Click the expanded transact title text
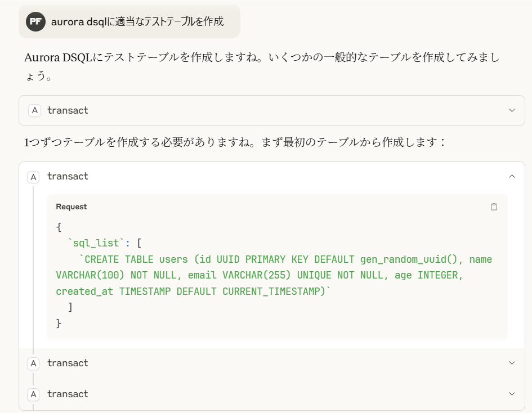Viewport: 532px width, 413px height. coord(68,176)
